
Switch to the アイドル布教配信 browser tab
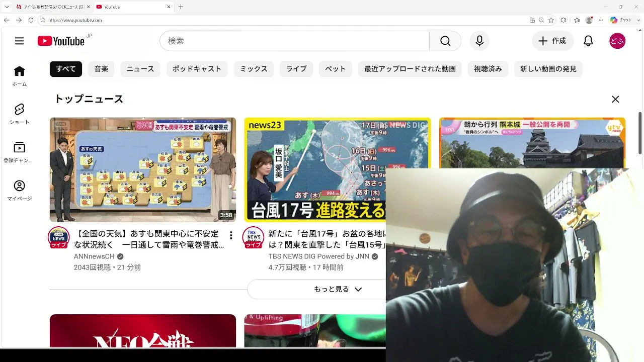coord(52,7)
